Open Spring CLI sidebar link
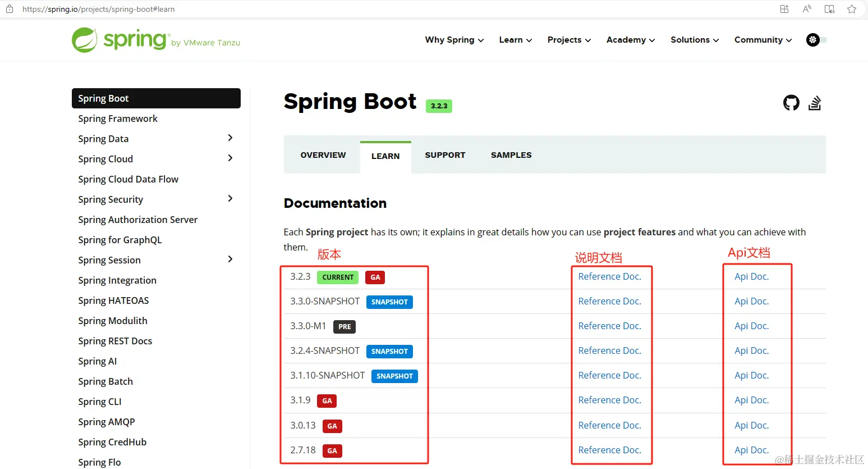This screenshot has width=868, height=469. pyautogui.click(x=100, y=402)
